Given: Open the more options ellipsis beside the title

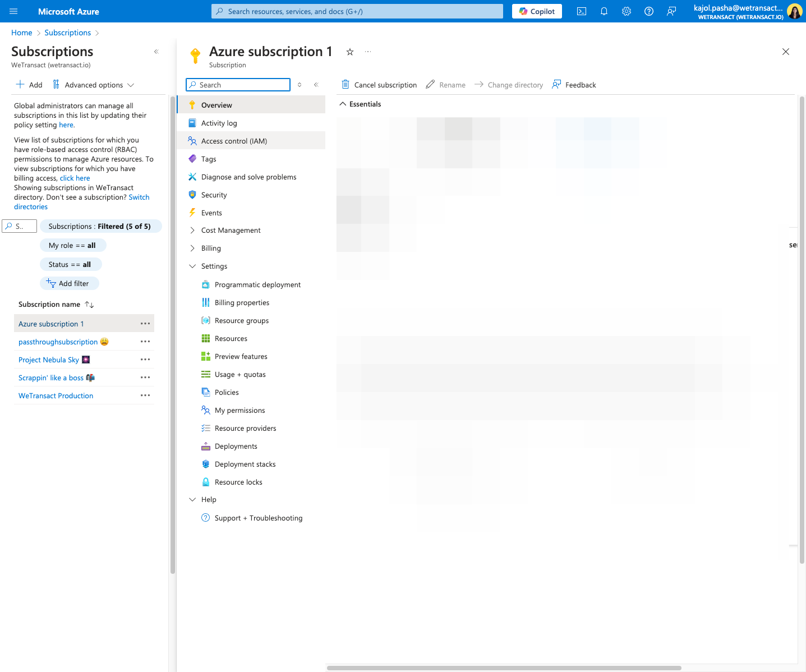Looking at the screenshot, I should (368, 52).
